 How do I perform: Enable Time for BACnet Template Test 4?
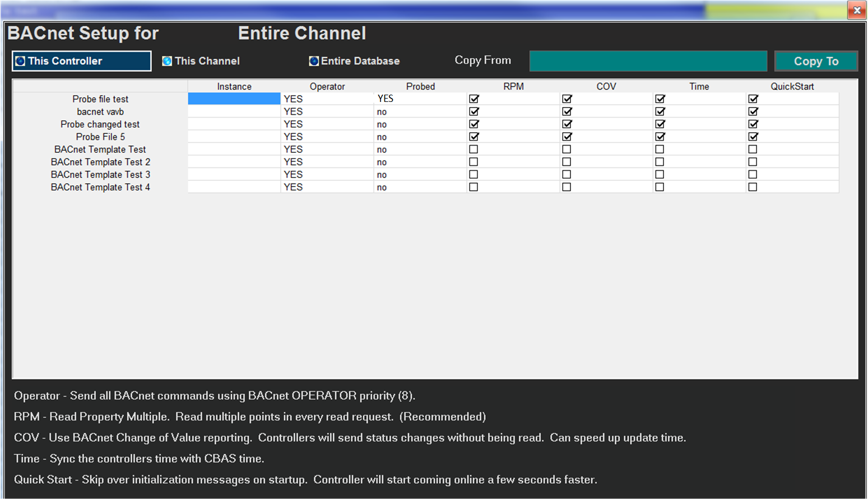pos(660,187)
